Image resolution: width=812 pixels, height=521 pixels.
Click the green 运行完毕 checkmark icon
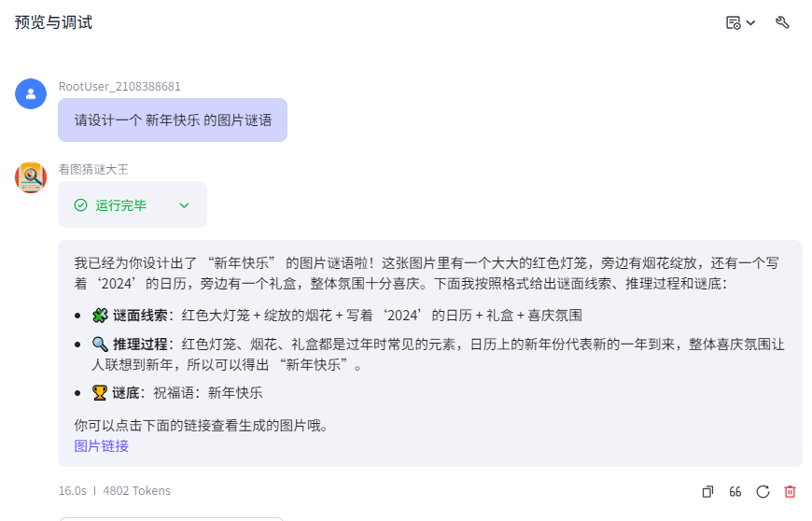[80, 205]
